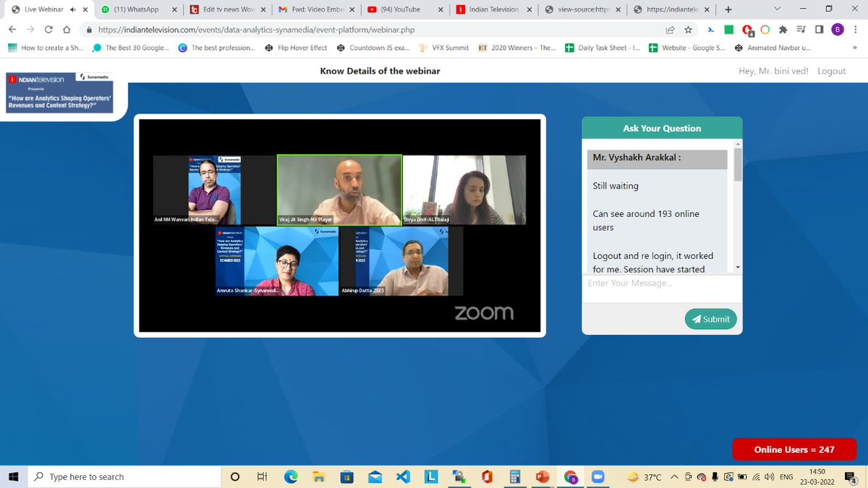Click the red extension icon with badge 4
The height and width of the screenshot is (488, 868).
(747, 30)
